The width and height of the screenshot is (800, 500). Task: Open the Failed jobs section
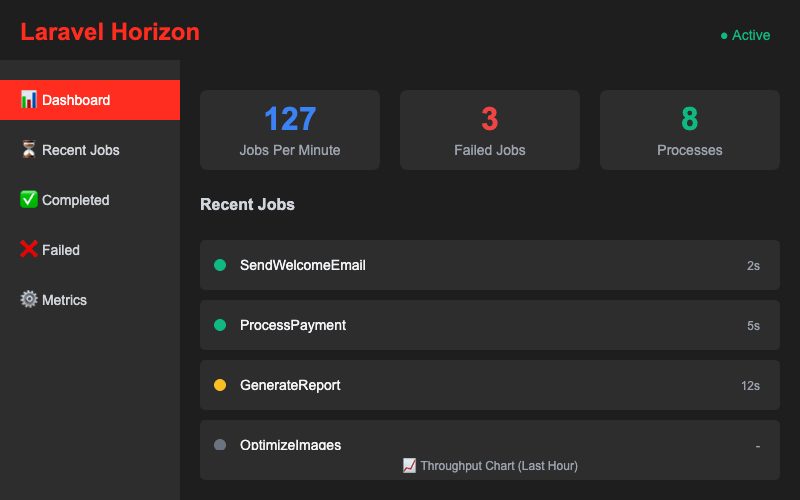(90, 250)
